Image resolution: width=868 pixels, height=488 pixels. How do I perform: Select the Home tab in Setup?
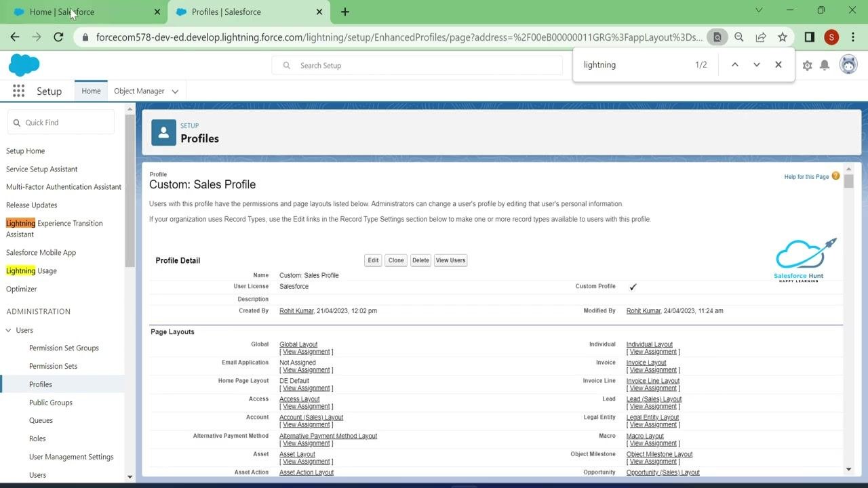[x=91, y=91]
